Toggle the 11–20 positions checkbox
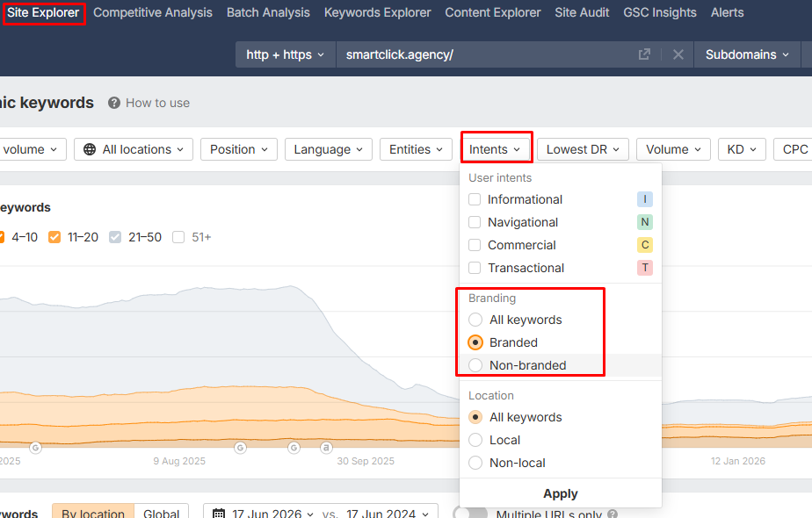This screenshot has width=812, height=518. [x=54, y=237]
